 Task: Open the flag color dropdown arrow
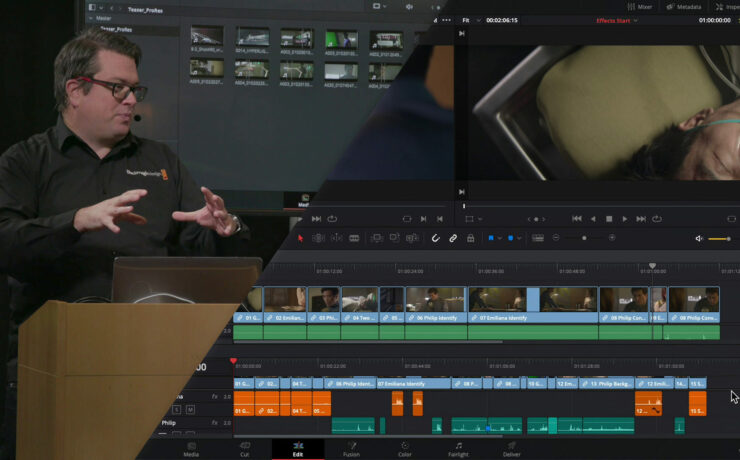tap(499, 239)
